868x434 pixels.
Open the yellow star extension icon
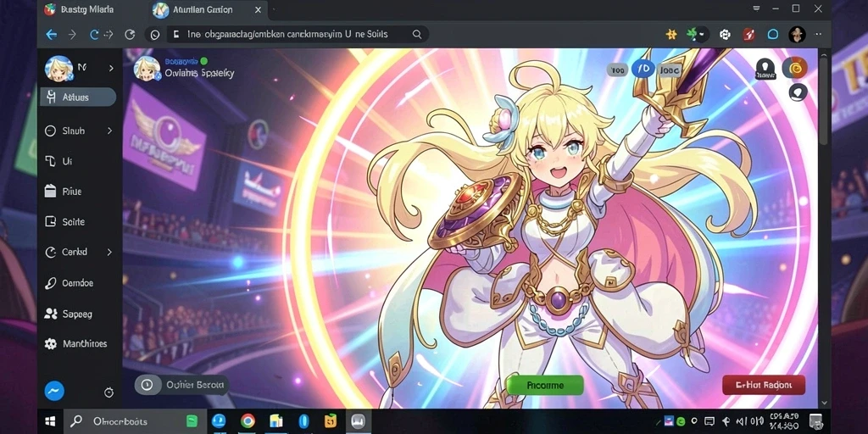tap(671, 34)
